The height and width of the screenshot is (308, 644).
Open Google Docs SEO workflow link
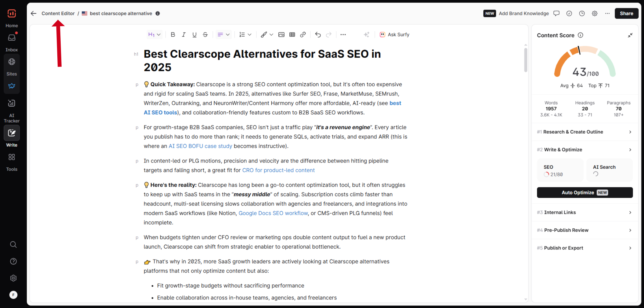[x=273, y=213]
